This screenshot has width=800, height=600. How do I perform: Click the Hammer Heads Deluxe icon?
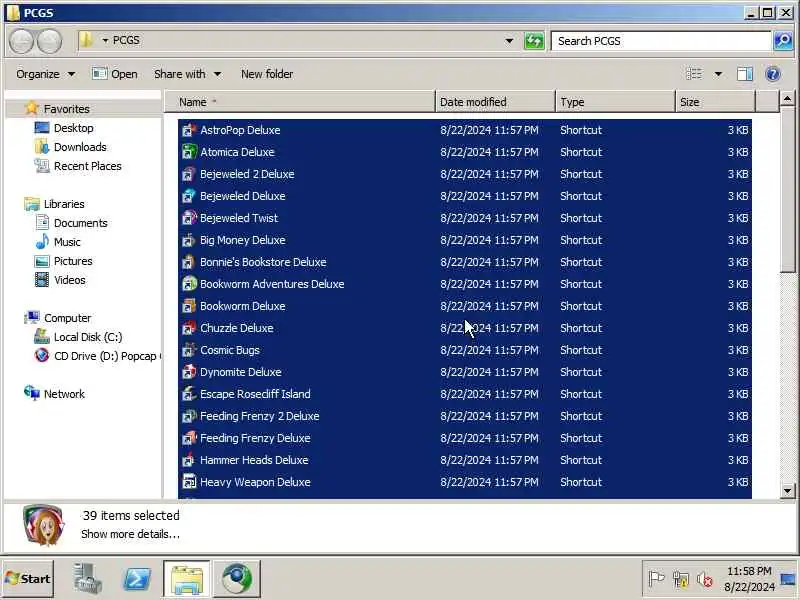click(x=189, y=460)
